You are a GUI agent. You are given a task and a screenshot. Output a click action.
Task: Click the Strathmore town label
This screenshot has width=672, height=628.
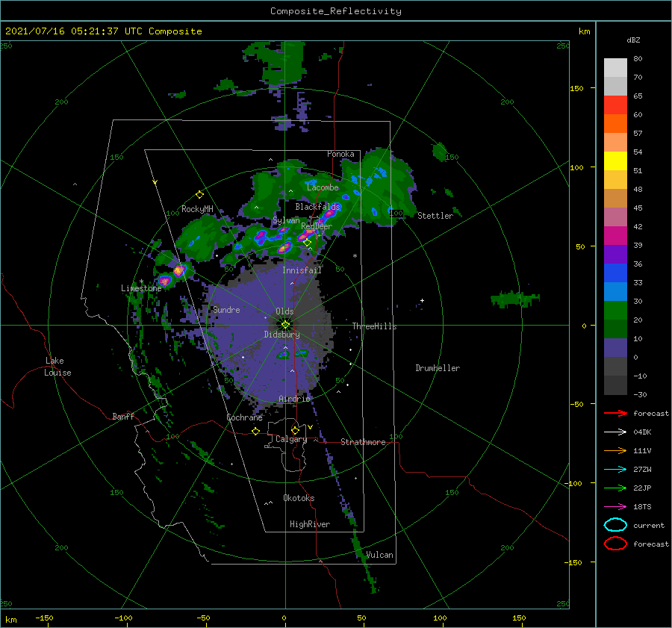tap(363, 442)
